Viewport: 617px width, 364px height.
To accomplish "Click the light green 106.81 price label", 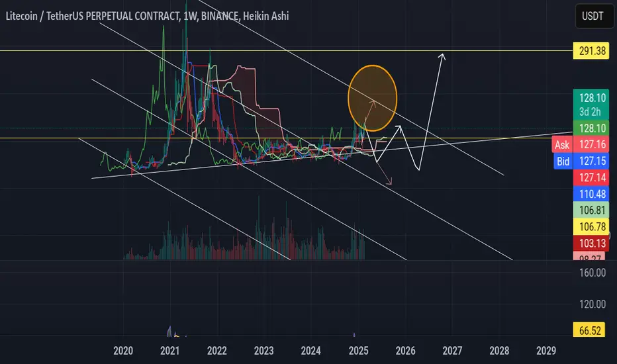I will (591, 210).
